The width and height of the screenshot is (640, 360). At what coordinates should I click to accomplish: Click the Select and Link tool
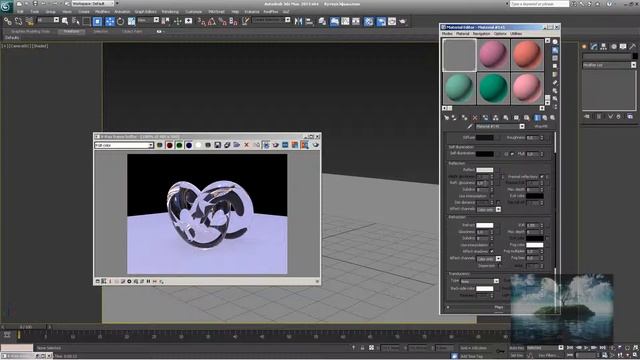coord(8,21)
